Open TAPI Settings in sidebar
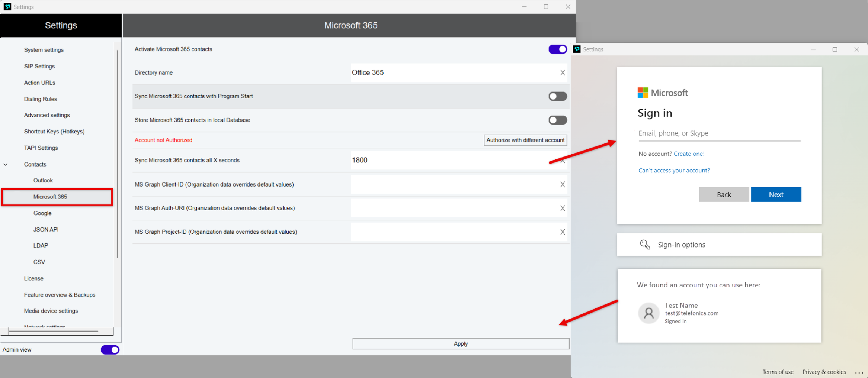The height and width of the screenshot is (378, 868). [41, 148]
